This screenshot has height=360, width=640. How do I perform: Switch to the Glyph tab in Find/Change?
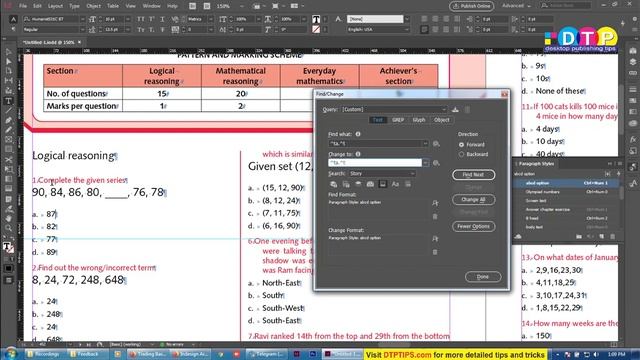tap(419, 120)
